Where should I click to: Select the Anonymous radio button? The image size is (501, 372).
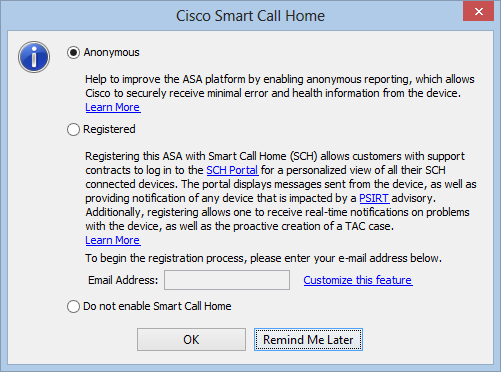pyautogui.click(x=73, y=52)
